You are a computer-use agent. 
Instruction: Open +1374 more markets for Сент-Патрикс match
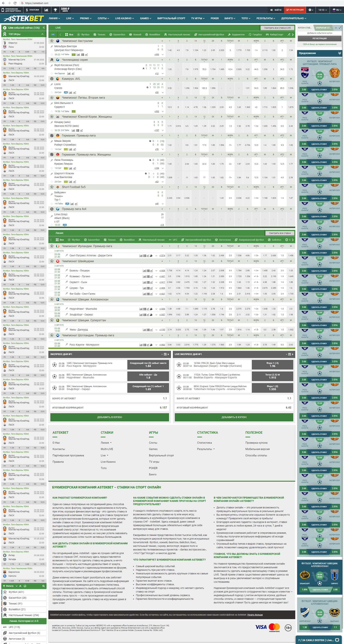click(162, 255)
